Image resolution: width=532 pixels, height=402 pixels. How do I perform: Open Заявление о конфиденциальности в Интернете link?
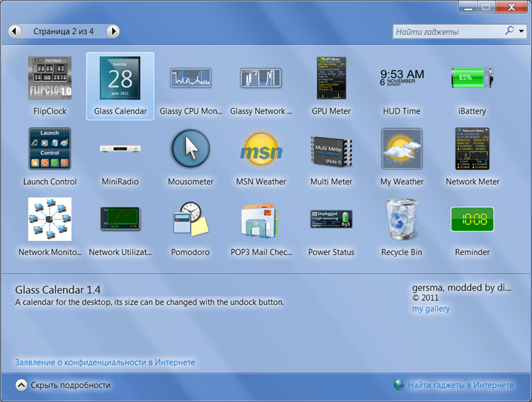tap(105, 362)
